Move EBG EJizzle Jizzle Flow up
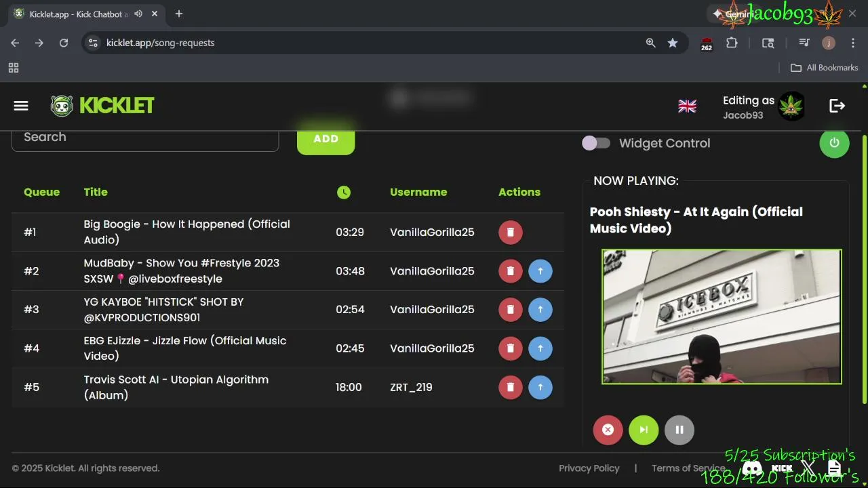The height and width of the screenshot is (488, 868). 540,348
